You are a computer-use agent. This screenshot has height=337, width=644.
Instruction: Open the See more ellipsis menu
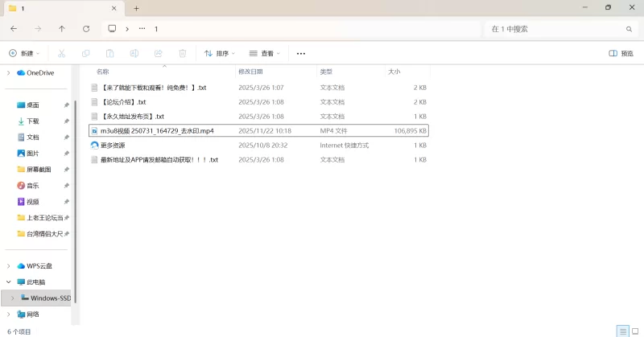pos(301,53)
